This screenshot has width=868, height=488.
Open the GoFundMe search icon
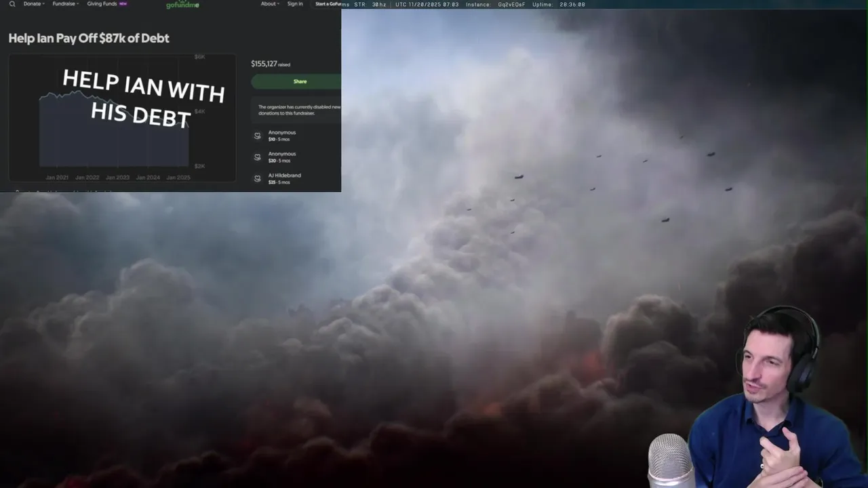[12, 4]
